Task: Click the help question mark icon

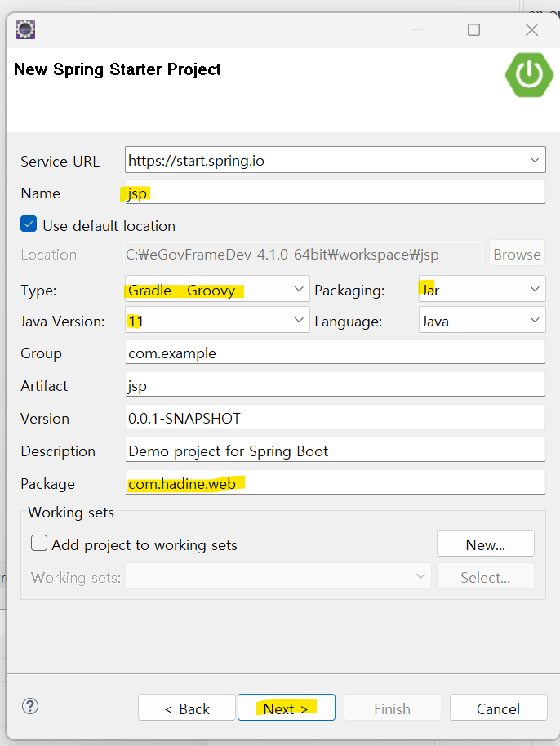Action: pyautogui.click(x=30, y=706)
